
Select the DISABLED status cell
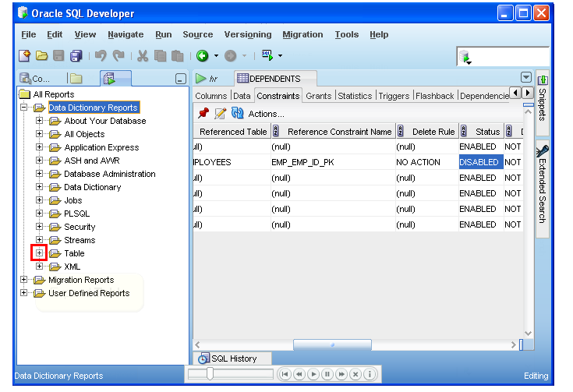(481, 162)
